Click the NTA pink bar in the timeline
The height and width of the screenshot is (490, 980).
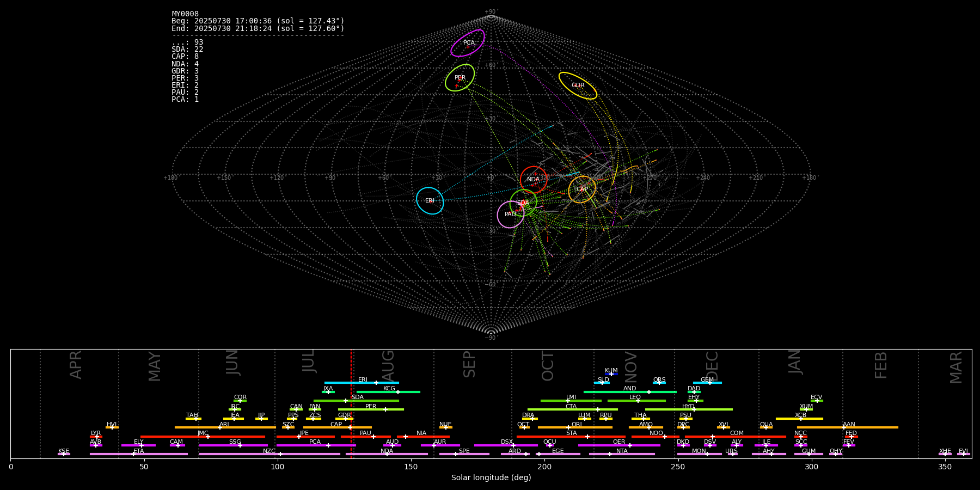point(622,454)
